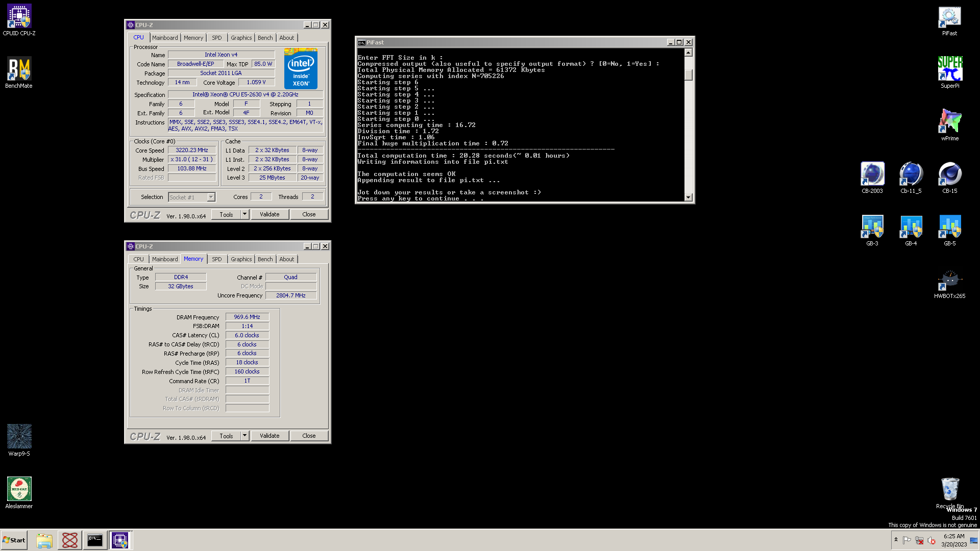980x551 pixels.
Task: Open About tab in upper CPU-Z
Action: click(286, 38)
